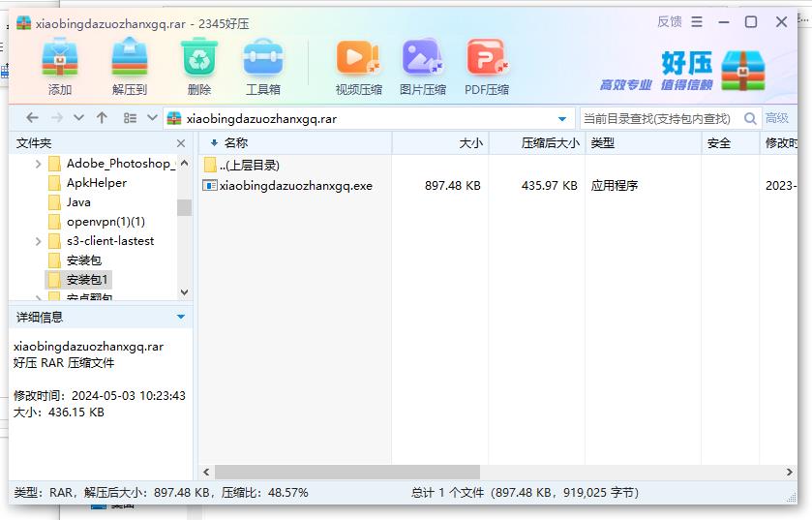
Task: Click the 应用程序 type cell
Action: 615,185
